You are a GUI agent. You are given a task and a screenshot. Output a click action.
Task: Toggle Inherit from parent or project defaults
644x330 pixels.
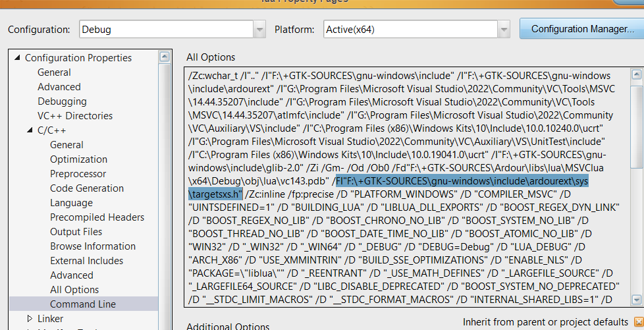point(635,321)
